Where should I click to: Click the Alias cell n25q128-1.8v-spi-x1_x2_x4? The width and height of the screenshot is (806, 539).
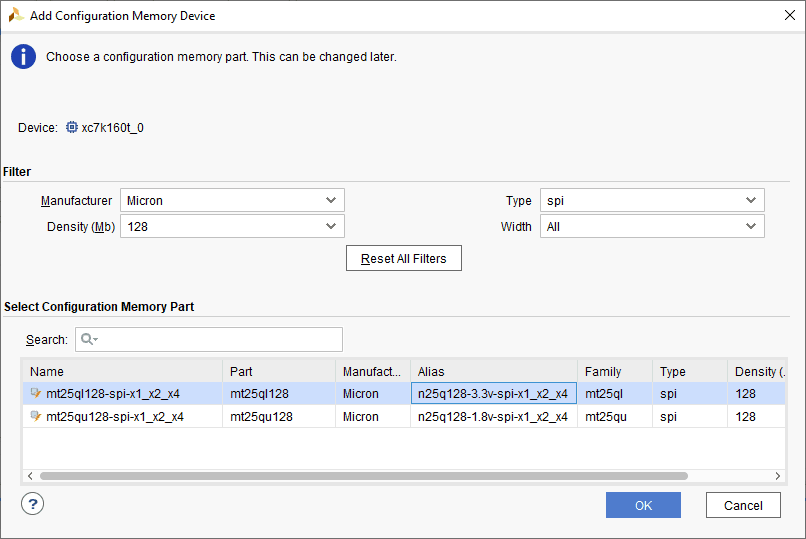click(x=493, y=417)
